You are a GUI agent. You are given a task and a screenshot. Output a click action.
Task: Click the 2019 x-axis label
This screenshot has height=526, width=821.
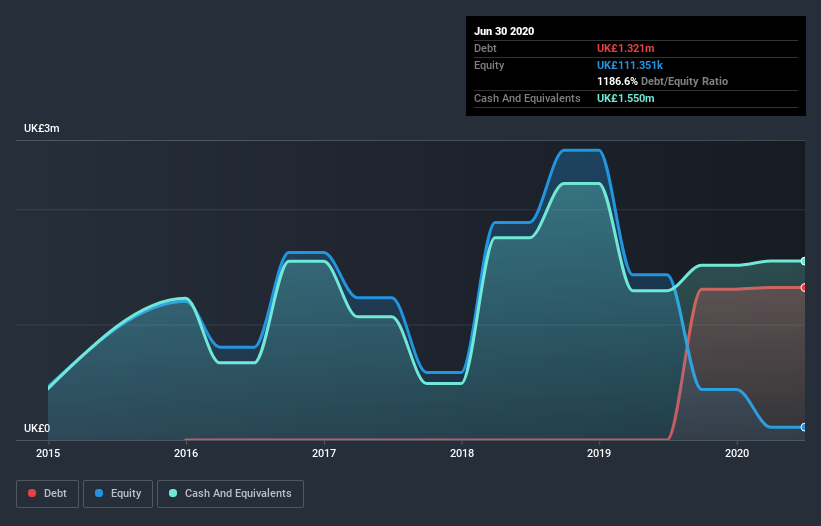coord(599,453)
